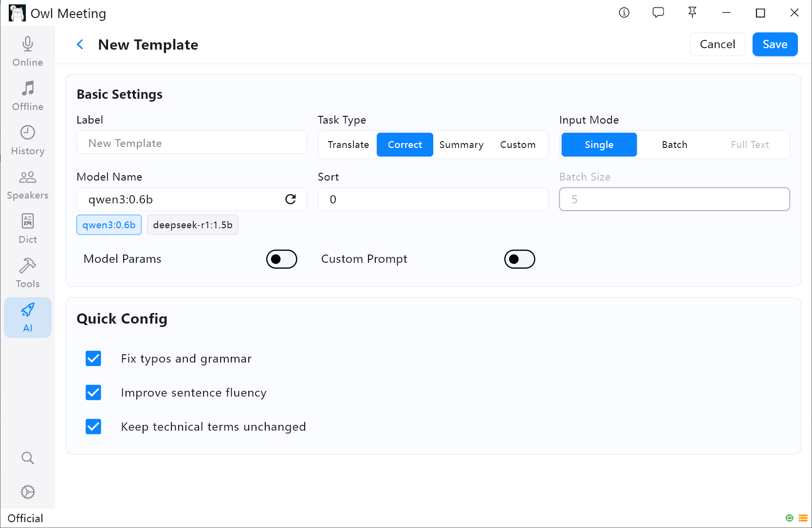Select the Summary task type
Screen dimensions: 812x528
461,145
